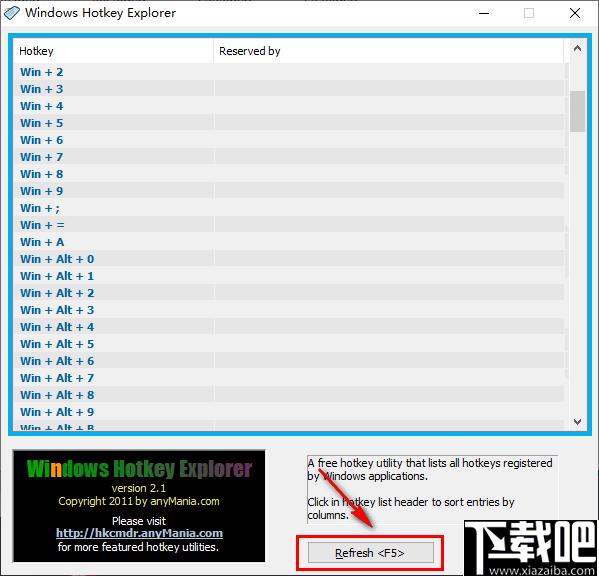
Task: Sort by the Hotkey column header
Action: point(113,51)
